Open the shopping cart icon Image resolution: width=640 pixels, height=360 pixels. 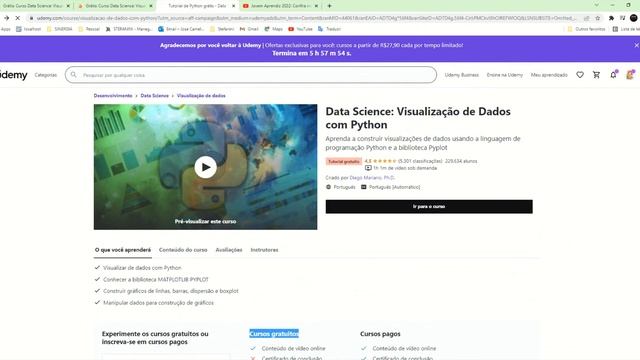coord(596,75)
